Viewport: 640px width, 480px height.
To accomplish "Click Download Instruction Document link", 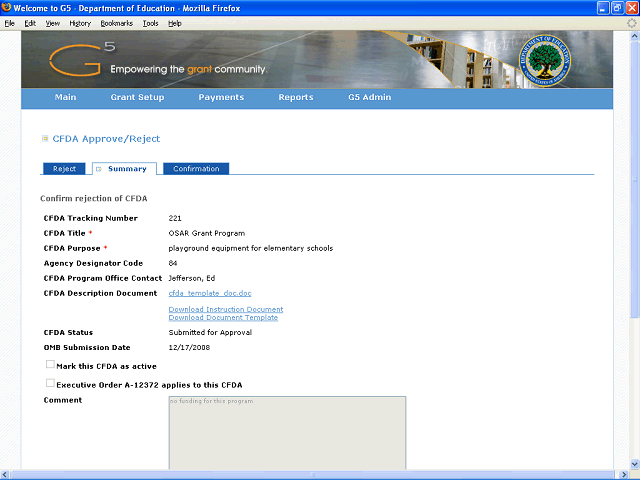I will coord(226,309).
